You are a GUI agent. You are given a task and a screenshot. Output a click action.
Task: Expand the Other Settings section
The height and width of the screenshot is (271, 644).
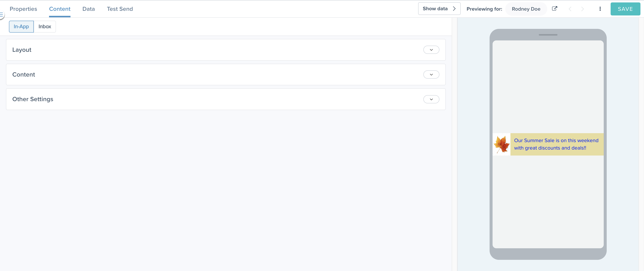click(431, 99)
